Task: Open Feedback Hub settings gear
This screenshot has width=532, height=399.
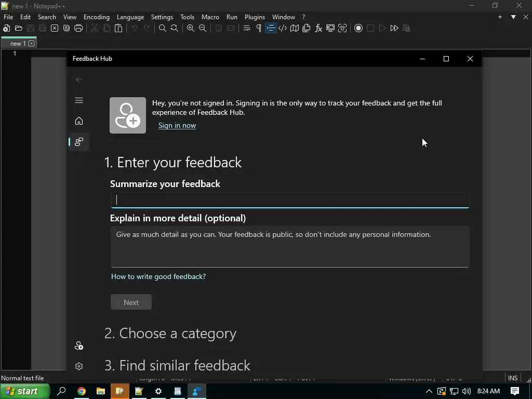Action: pyautogui.click(x=79, y=366)
